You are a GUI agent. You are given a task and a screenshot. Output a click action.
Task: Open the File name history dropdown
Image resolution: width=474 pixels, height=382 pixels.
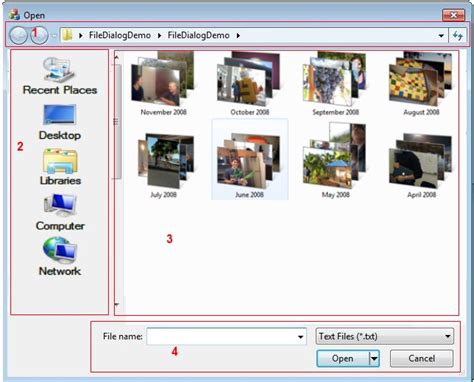pyautogui.click(x=300, y=337)
